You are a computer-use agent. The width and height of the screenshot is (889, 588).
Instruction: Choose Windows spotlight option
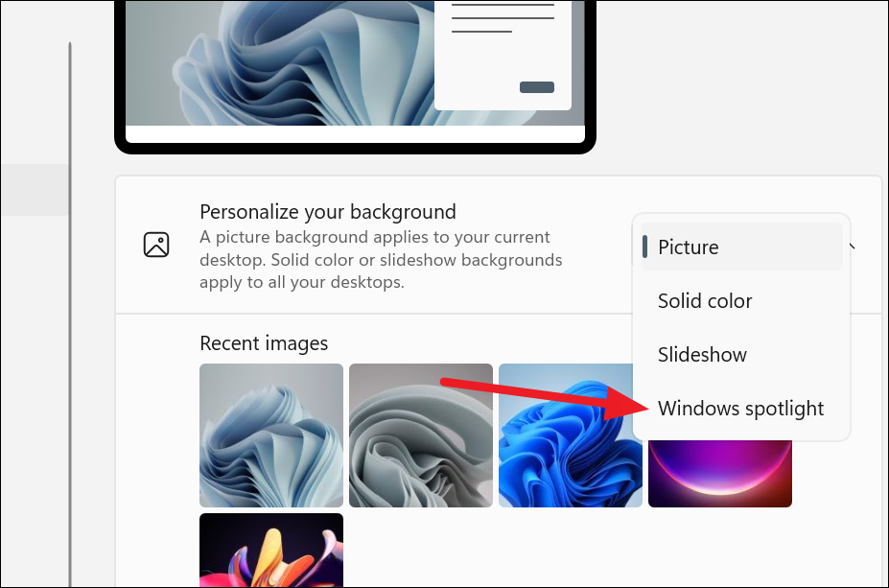coord(741,409)
